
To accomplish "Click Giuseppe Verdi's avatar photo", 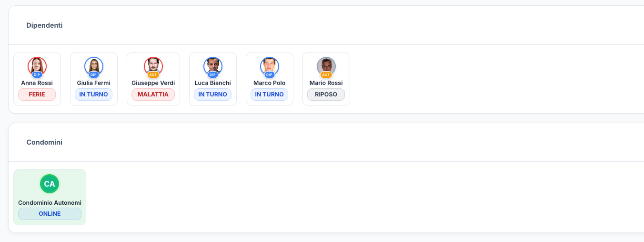I will pyautogui.click(x=153, y=65).
